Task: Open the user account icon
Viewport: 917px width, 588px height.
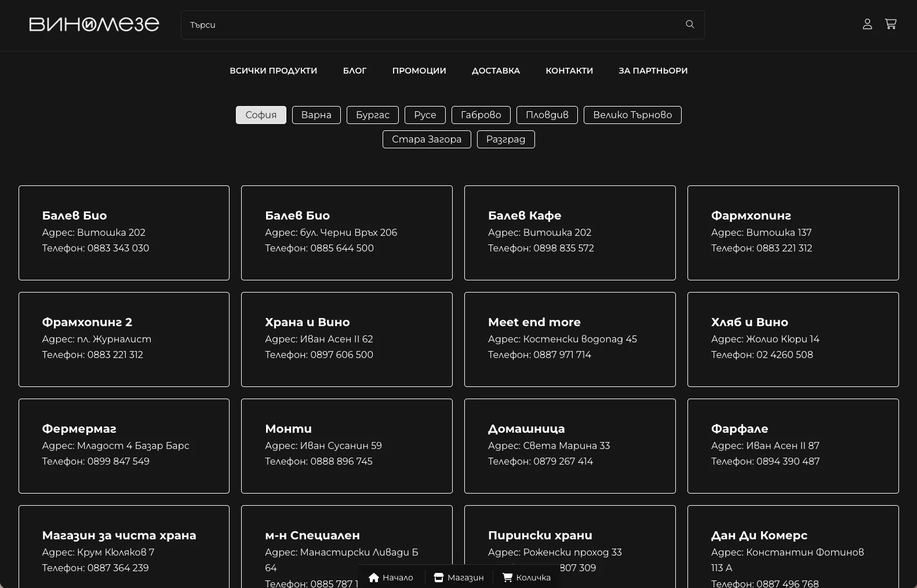Action: pyautogui.click(x=867, y=24)
